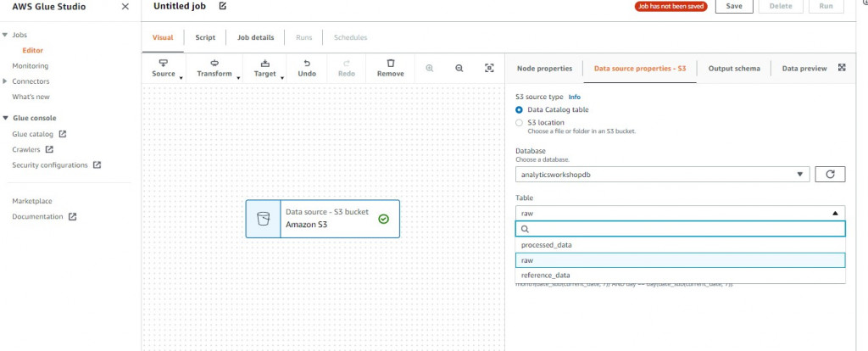868x351 pixels.
Task: Collapse the Glue console section
Action: [6, 118]
